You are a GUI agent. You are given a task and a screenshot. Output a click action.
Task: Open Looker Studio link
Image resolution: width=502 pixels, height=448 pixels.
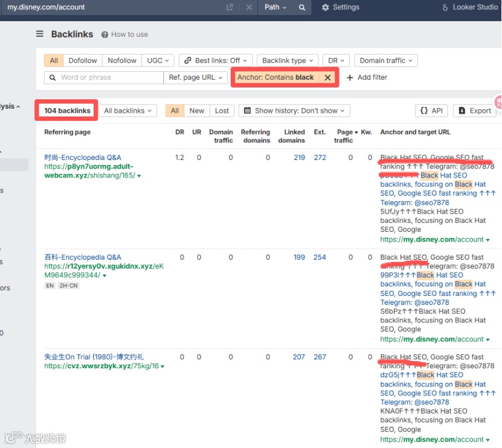coord(469,7)
